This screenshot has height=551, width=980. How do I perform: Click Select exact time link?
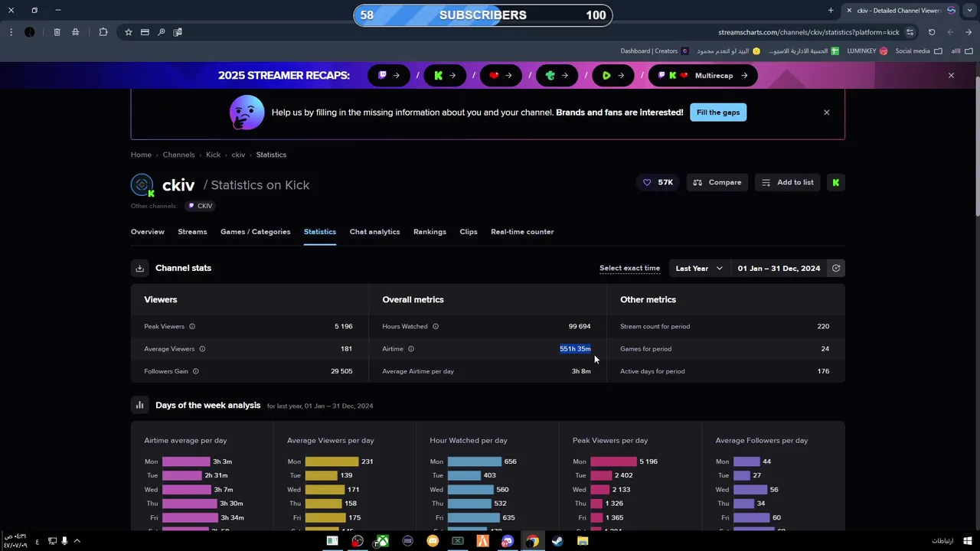pyautogui.click(x=629, y=269)
